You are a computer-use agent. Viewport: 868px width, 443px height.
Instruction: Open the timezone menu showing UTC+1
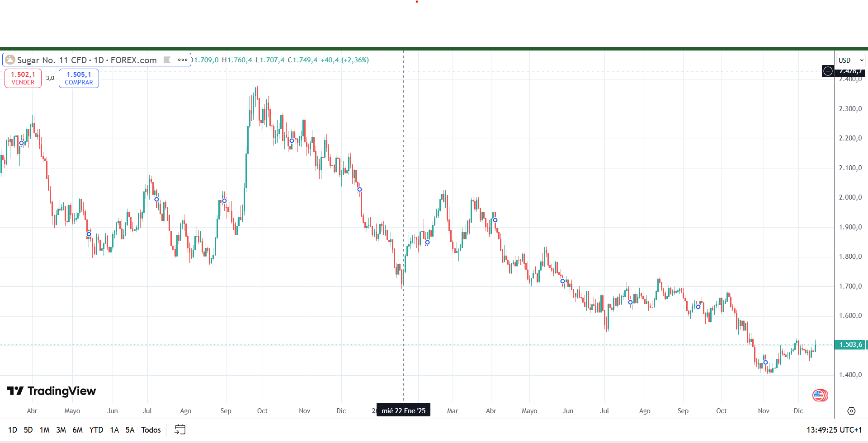click(834, 430)
